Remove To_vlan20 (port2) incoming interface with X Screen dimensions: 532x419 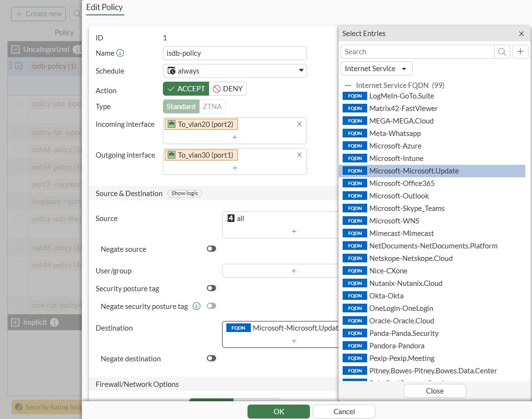[299, 124]
